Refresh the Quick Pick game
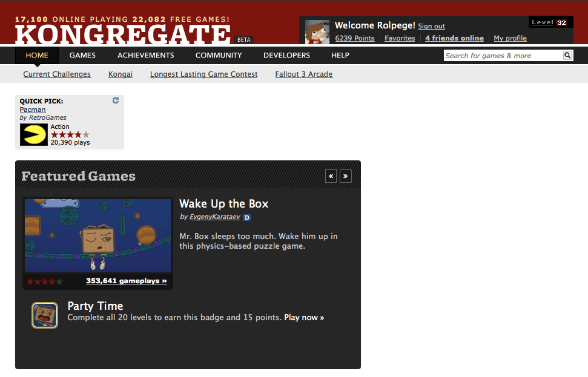 (x=116, y=100)
